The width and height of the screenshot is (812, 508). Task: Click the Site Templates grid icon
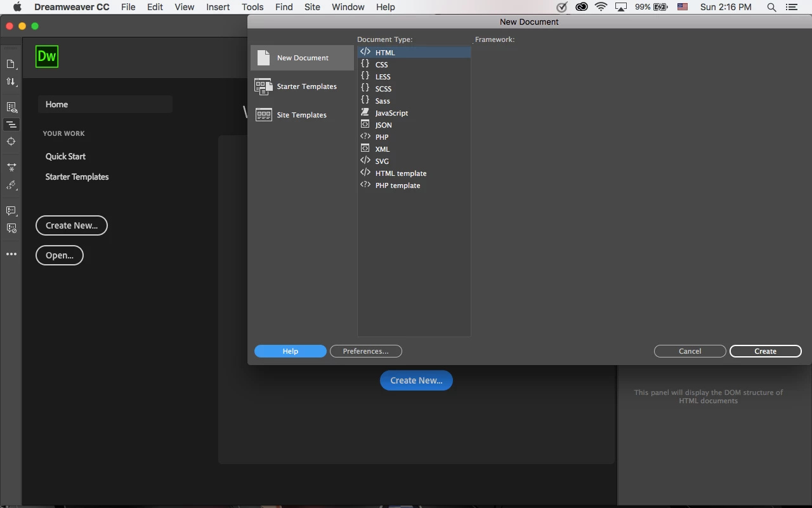[263, 115]
